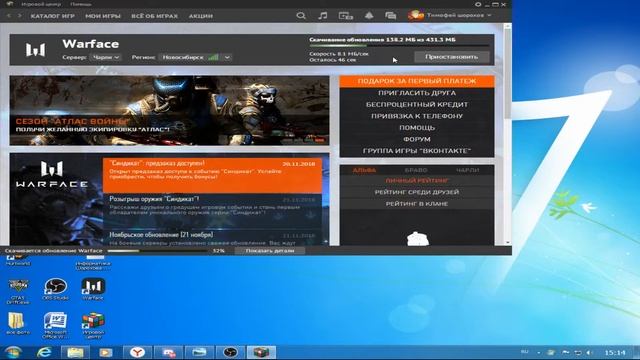Expand the region list with the chevron arrow
640x360 pixels.
[227, 58]
